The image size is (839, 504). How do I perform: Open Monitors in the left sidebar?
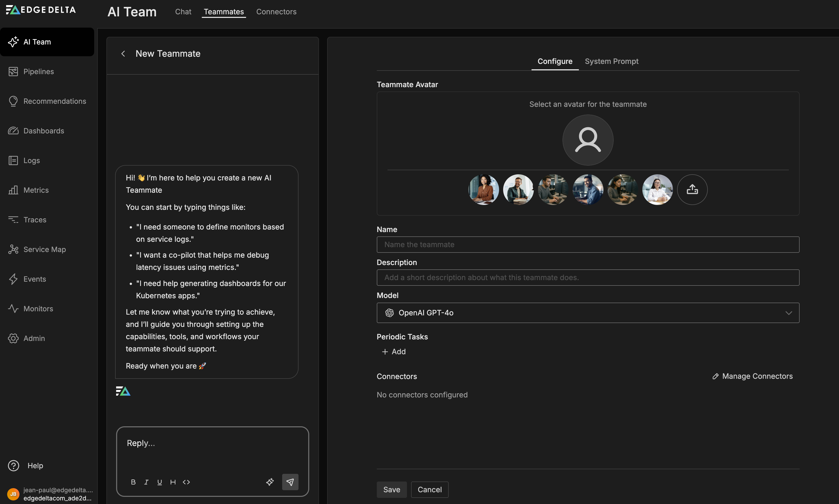(x=38, y=308)
